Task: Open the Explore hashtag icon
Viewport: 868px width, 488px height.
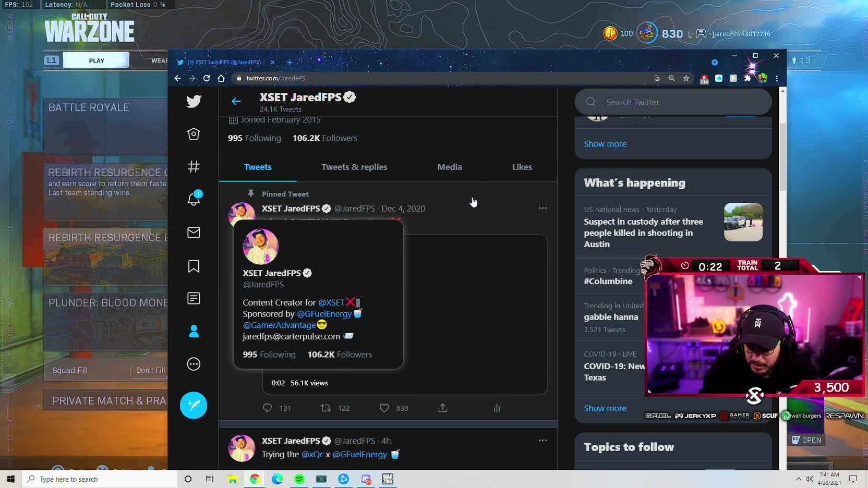Action: click(194, 167)
